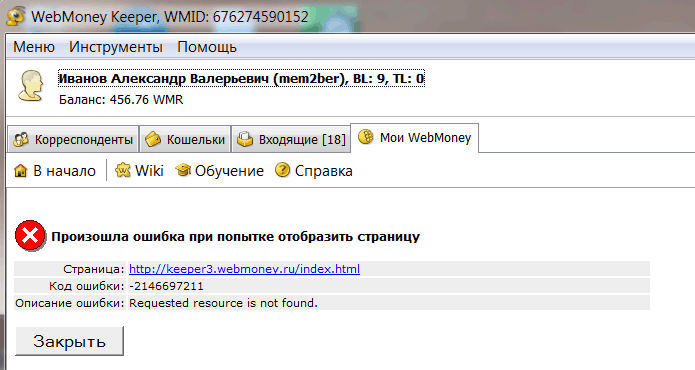Click the user avatar profile icon
Viewport: 695px width, 370px height.
point(31,86)
